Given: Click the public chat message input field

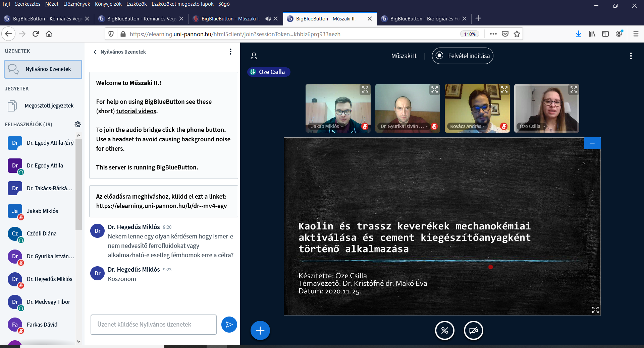Looking at the screenshot, I should (x=153, y=325).
